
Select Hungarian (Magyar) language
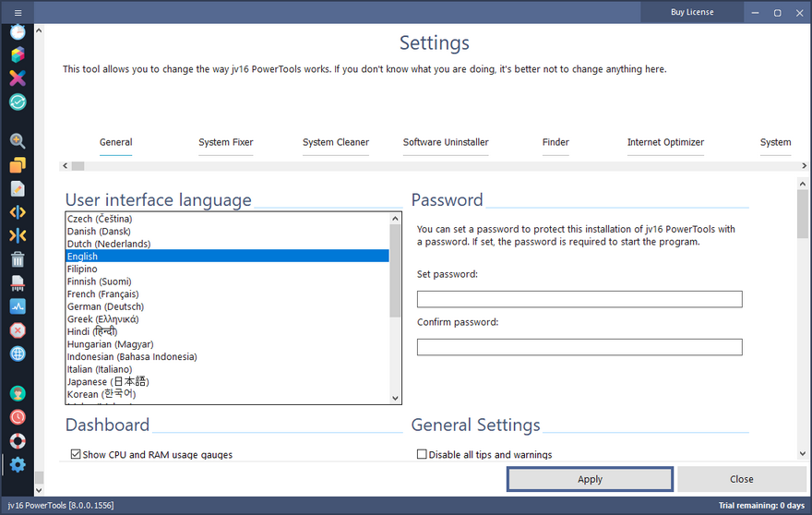tap(227, 344)
